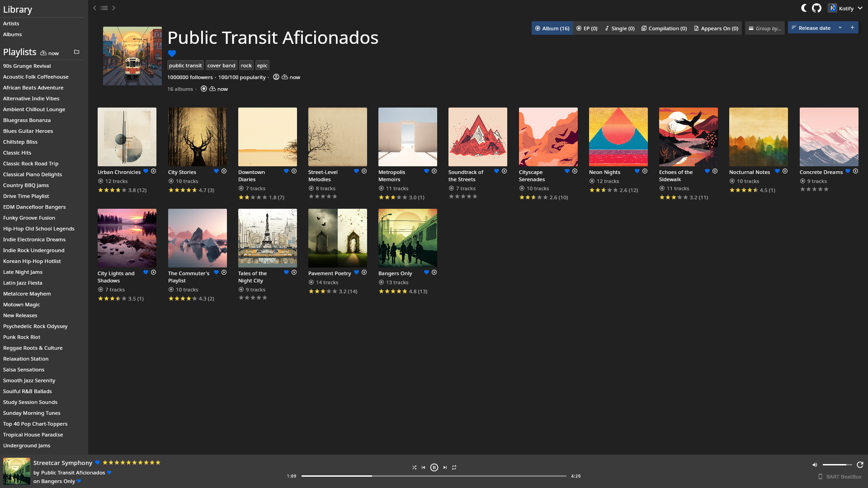Mute the volume speaker icon
This screenshot has height=488, width=868.
815,465
